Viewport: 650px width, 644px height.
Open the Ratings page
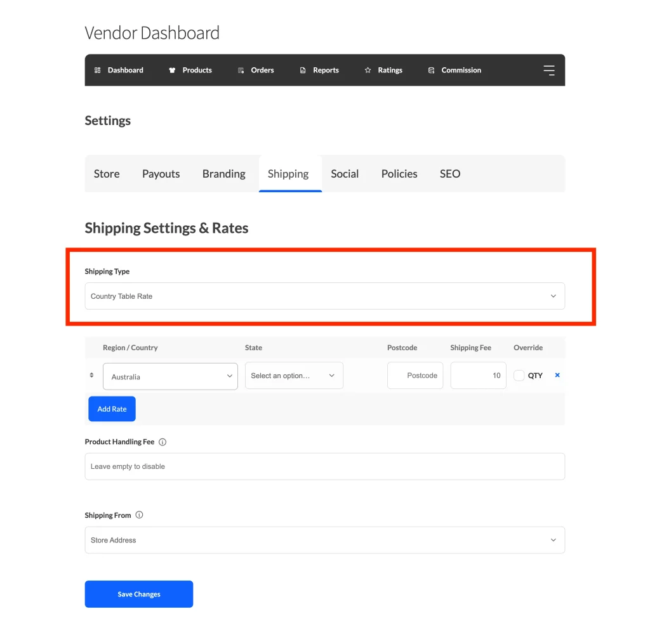383,70
